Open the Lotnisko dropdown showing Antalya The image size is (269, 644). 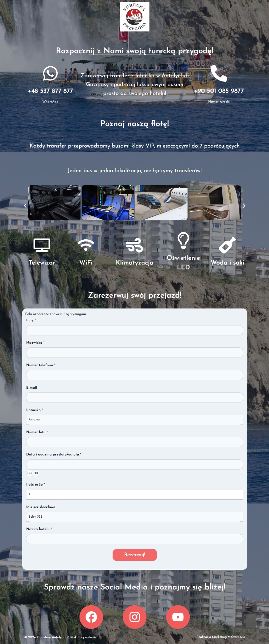(x=135, y=419)
